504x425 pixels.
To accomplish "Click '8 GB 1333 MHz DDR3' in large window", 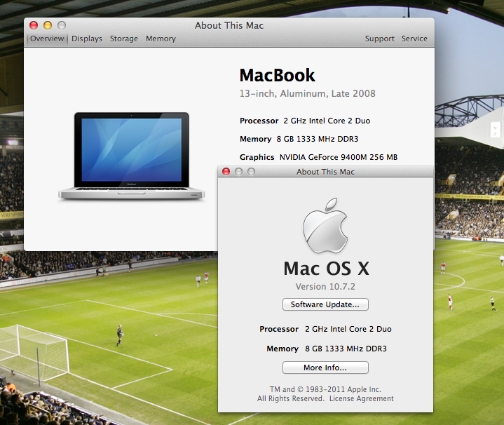I will tap(318, 139).
